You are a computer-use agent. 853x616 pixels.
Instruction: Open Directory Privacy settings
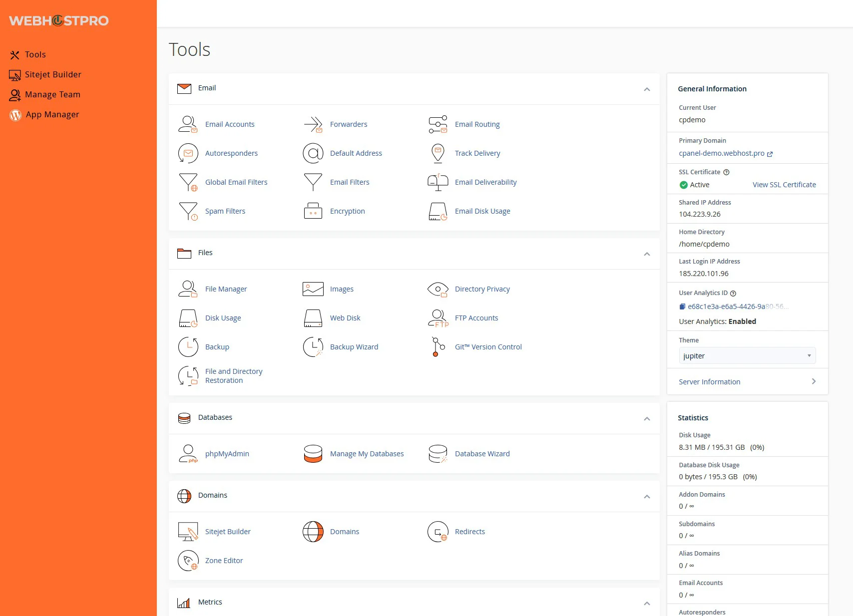(x=482, y=289)
